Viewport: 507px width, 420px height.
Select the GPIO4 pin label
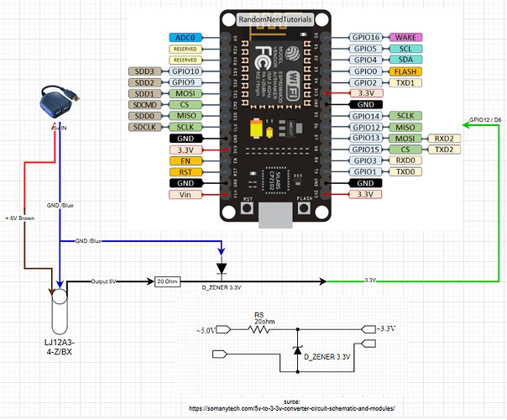pyautogui.click(x=365, y=60)
